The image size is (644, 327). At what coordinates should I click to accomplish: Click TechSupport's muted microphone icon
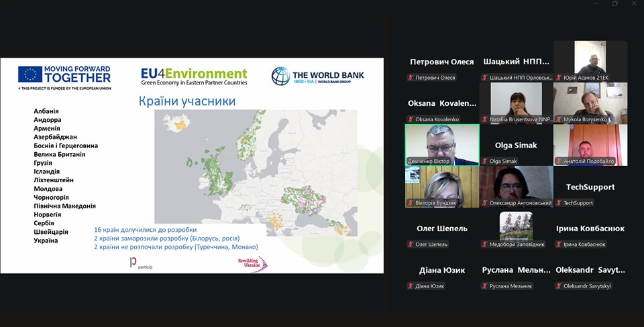coord(558,203)
